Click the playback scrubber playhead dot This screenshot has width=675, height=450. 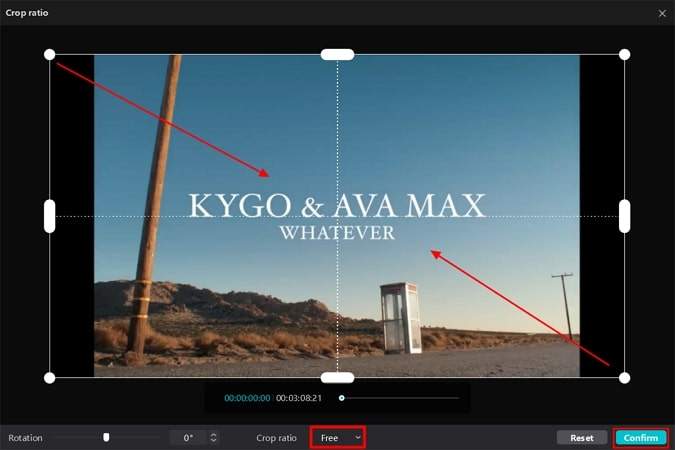(x=341, y=398)
